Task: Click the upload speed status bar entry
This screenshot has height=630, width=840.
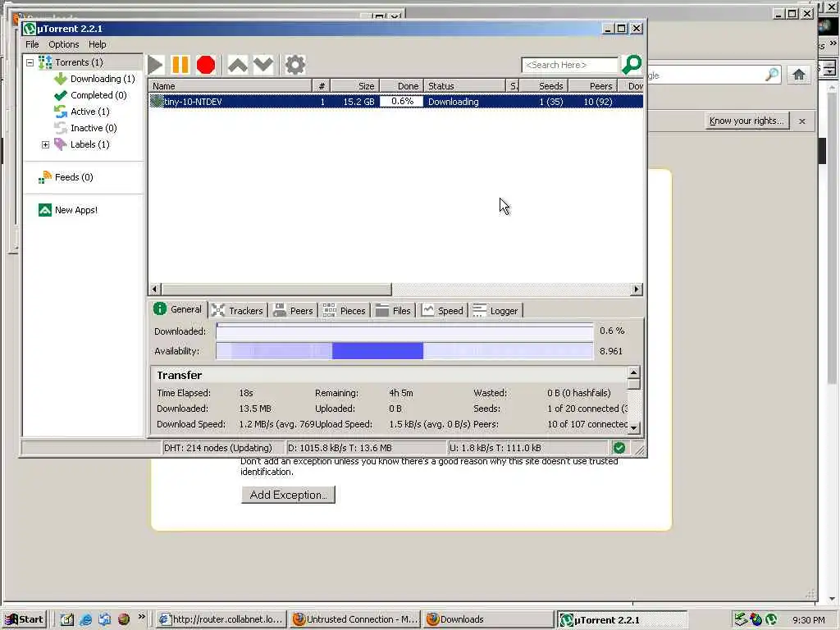Action: pos(527,448)
